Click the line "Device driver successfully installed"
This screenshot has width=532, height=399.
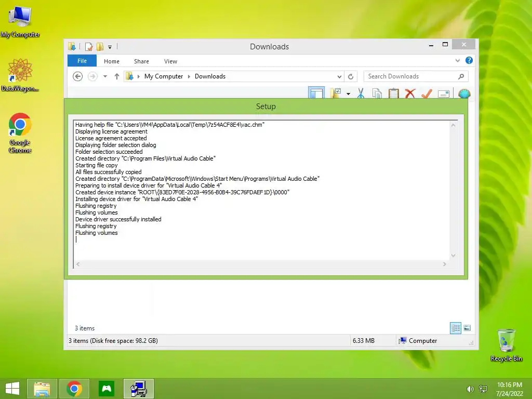(118, 219)
